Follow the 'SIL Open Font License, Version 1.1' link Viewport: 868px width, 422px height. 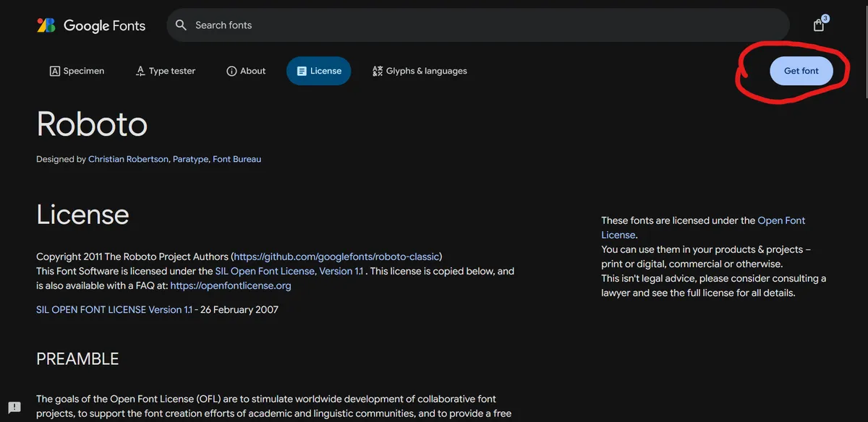289,271
